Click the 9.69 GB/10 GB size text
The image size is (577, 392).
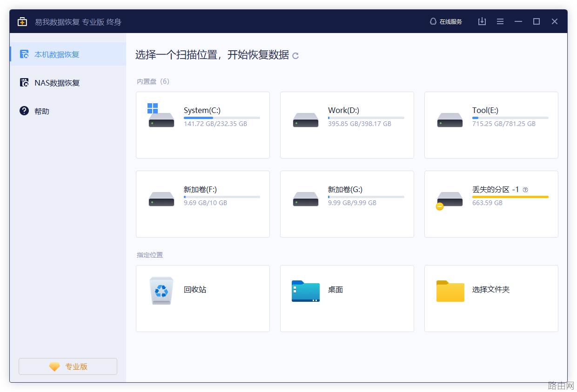205,203
